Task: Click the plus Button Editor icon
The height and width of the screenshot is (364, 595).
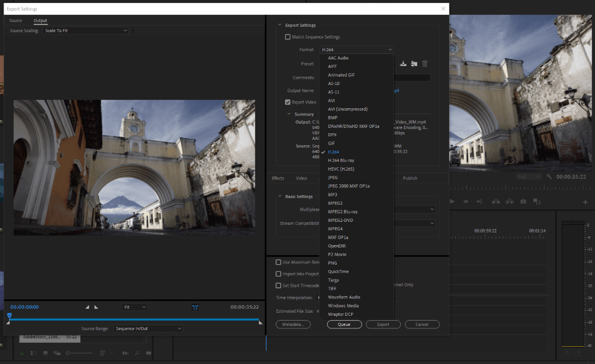Action: point(585,202)
